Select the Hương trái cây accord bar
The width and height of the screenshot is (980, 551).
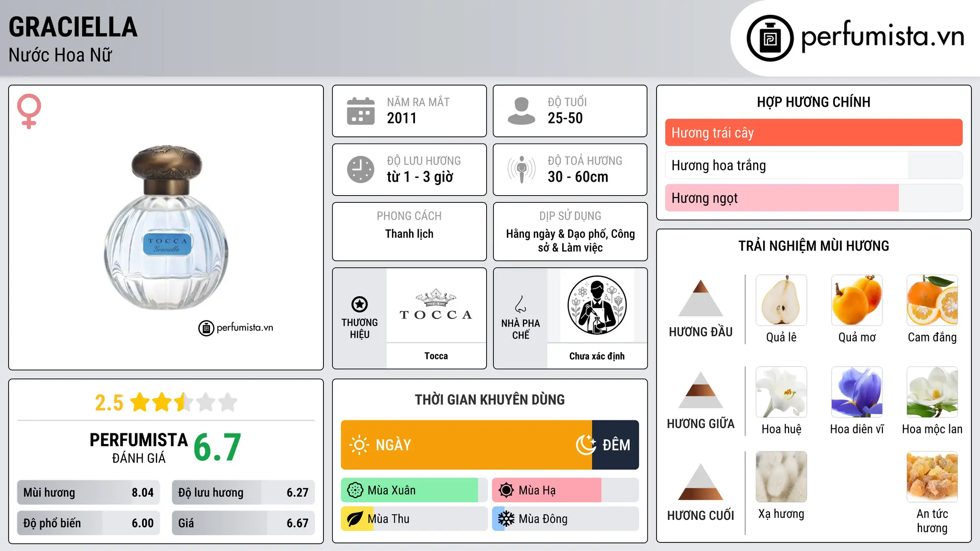point(813,132)
